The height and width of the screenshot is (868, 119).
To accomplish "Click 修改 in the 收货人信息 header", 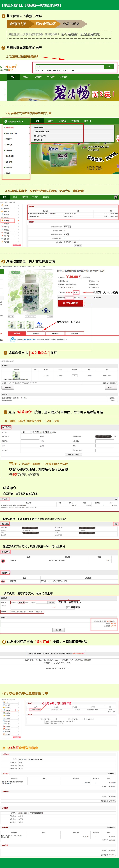I will [116, 524].
